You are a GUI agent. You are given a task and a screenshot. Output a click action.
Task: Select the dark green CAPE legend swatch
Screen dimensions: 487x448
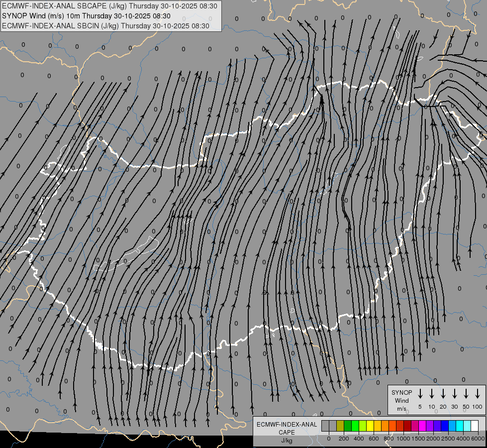[x=348, y=426]
